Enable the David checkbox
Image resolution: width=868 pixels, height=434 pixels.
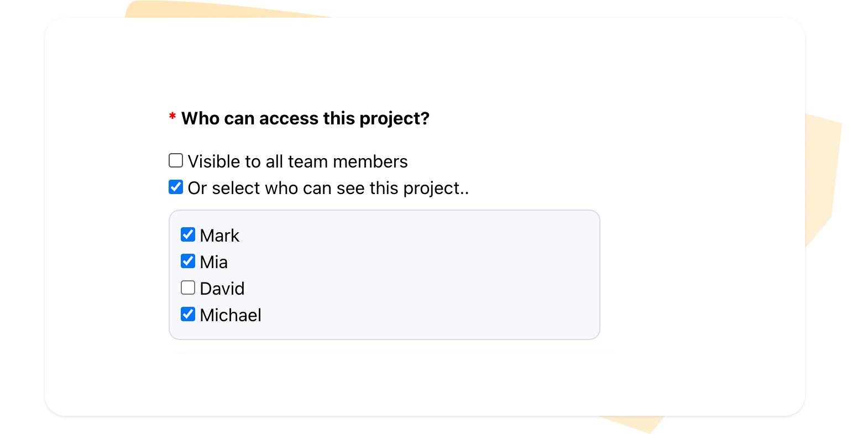(188, 288)
